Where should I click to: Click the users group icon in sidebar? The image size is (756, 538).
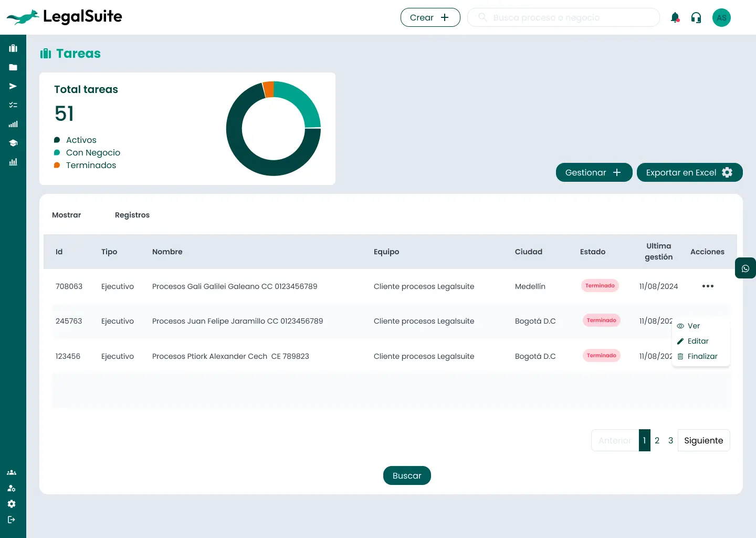point(12,472)
